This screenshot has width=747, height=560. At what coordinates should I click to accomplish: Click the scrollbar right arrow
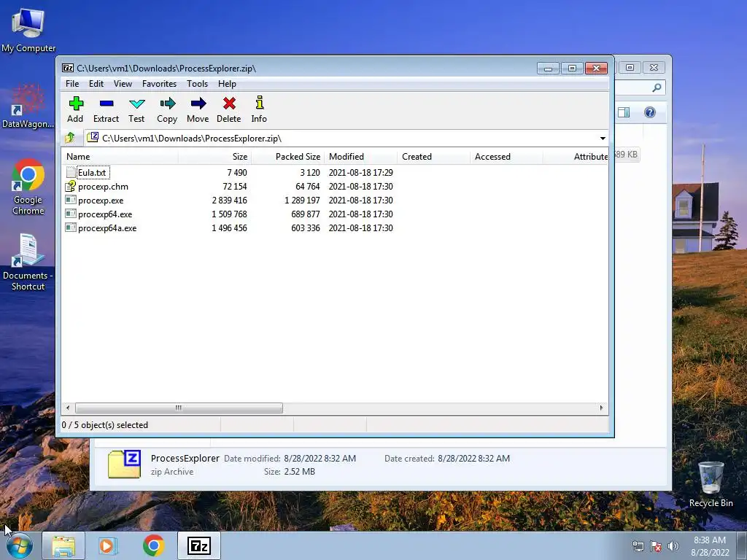point(601,408)
